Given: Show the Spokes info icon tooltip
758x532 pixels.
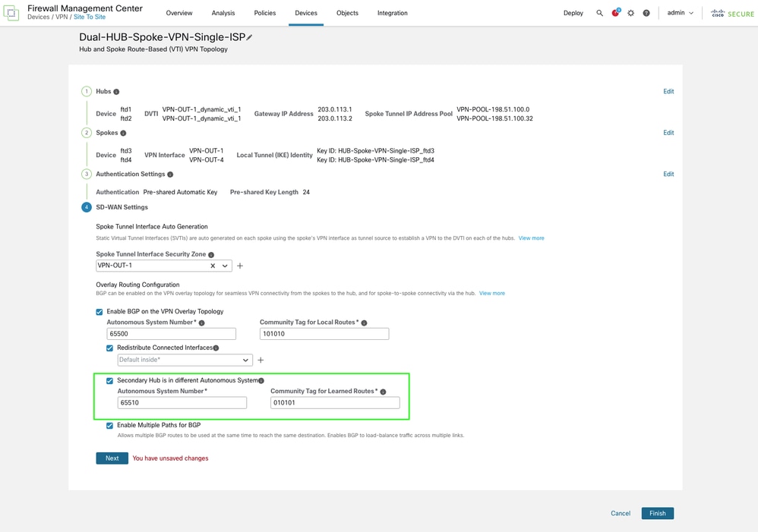Looking at the screenshot, I should 123,133.
